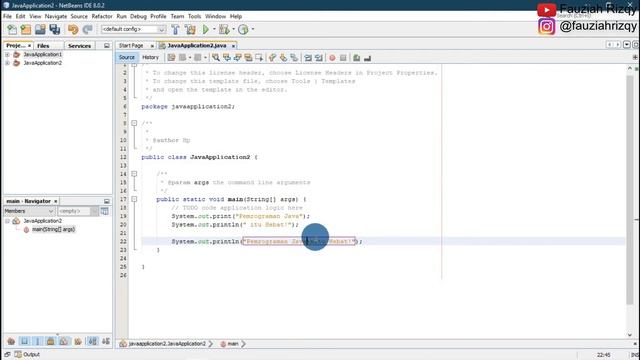
Task: Collapse the main method code fold
Action: click(134, 199)
